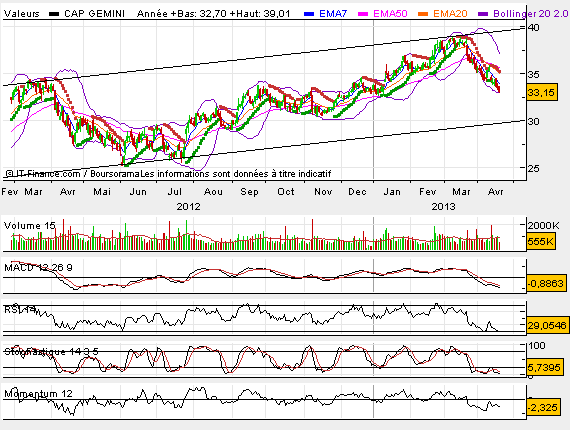Click the volume value tag 555K
This screenshot has height=430, width=570.
point(541,241)
